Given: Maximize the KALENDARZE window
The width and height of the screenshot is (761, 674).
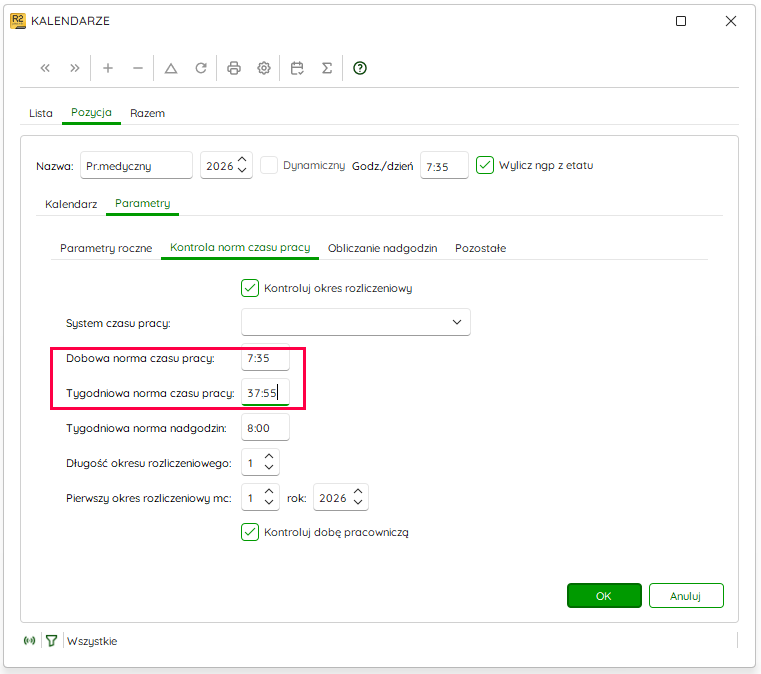Looking at the screenshot, I should [x=681, y=21].
